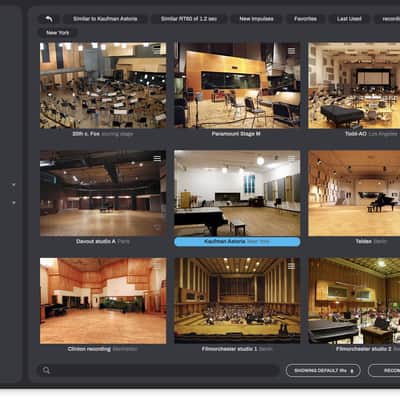Select Similar to Kaufman Astoria filter
Image resolution: width=400 pixels, height=400 pixels.
point(105,19)
